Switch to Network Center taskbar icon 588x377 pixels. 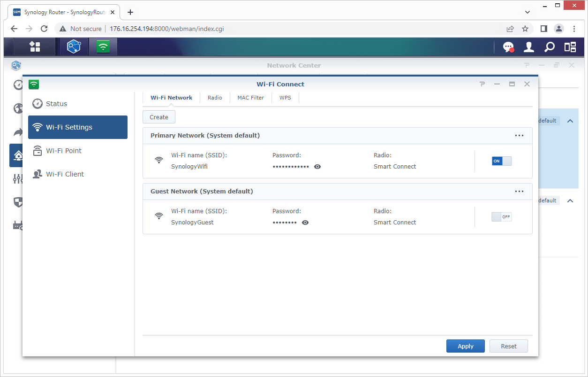click(x=74, y=46)
